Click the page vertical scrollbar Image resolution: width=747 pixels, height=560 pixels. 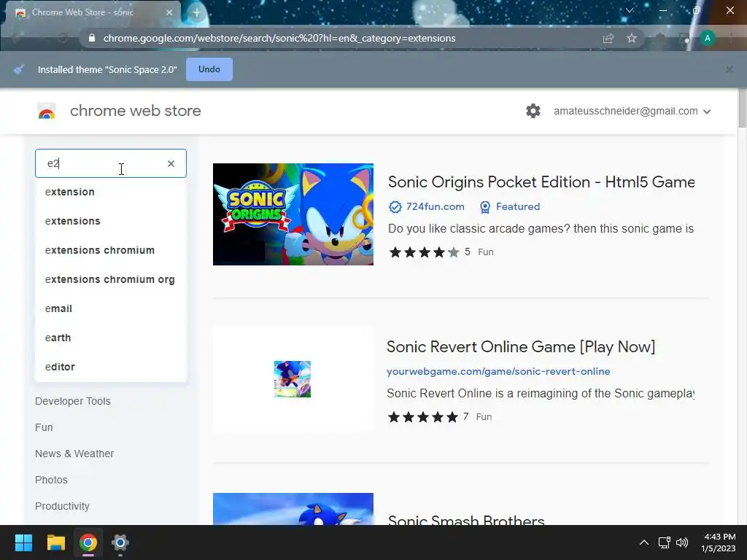pos(742,109)
